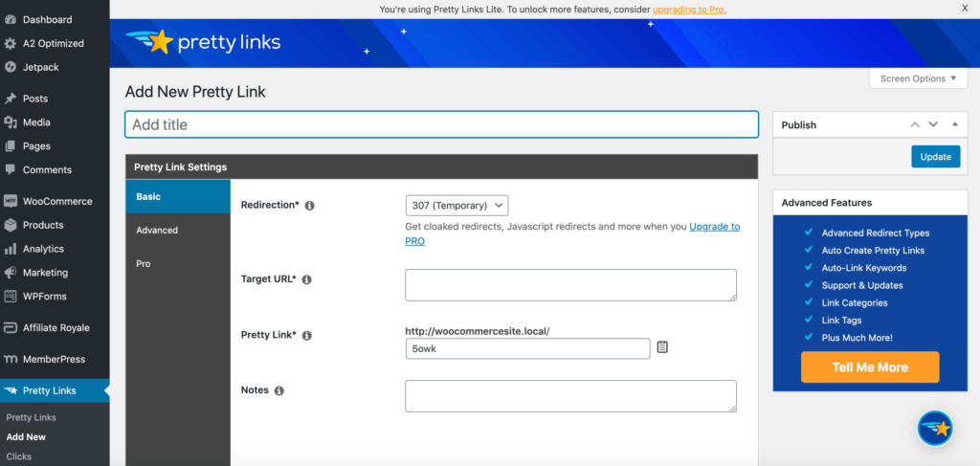Open the Pretty Links submenu item
The height and width of the screenshot is (466, 980).
pos(32,417)
